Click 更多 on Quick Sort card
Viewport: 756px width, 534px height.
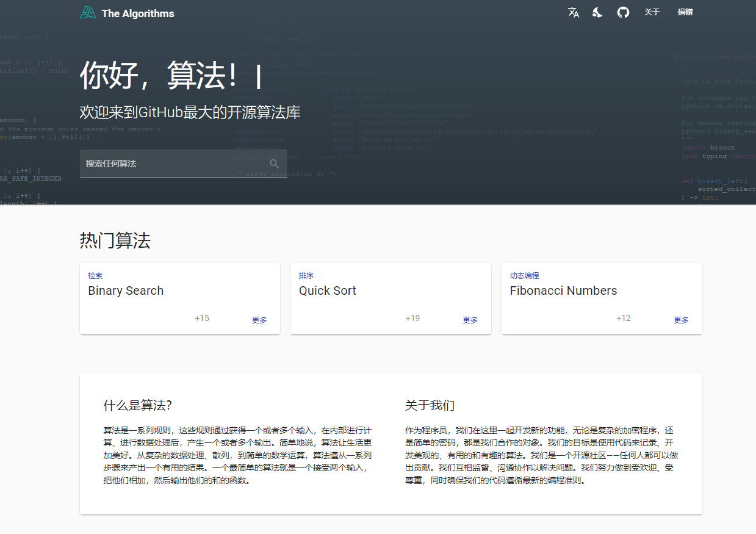470,320
